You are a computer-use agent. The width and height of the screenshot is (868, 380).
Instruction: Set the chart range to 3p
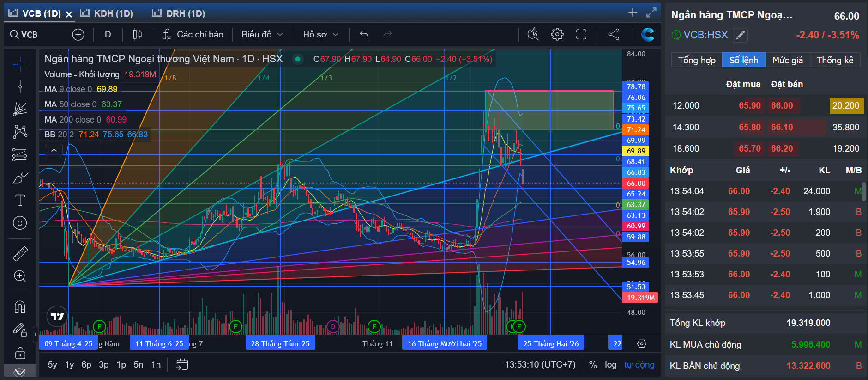[x=104, y=365]
